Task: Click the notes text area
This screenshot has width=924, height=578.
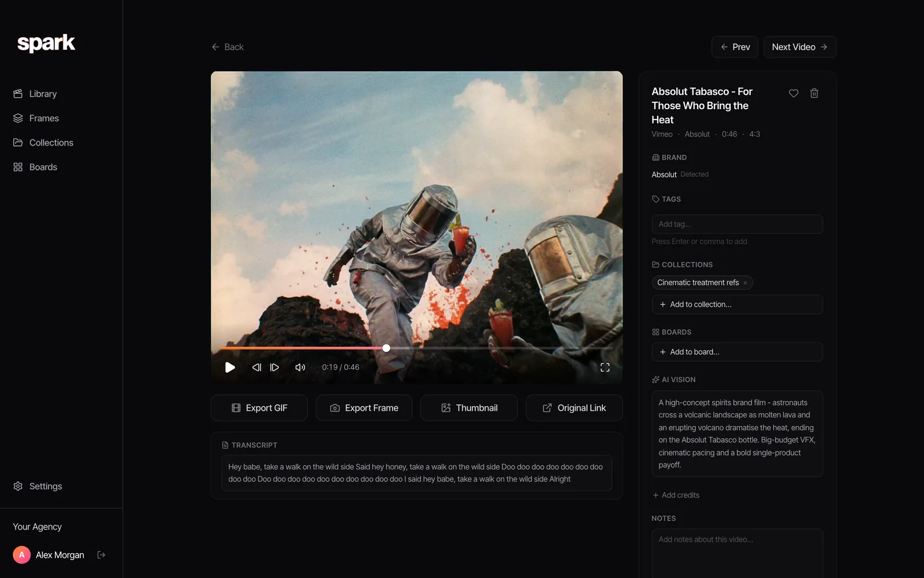Action: [x=737, y=554]
